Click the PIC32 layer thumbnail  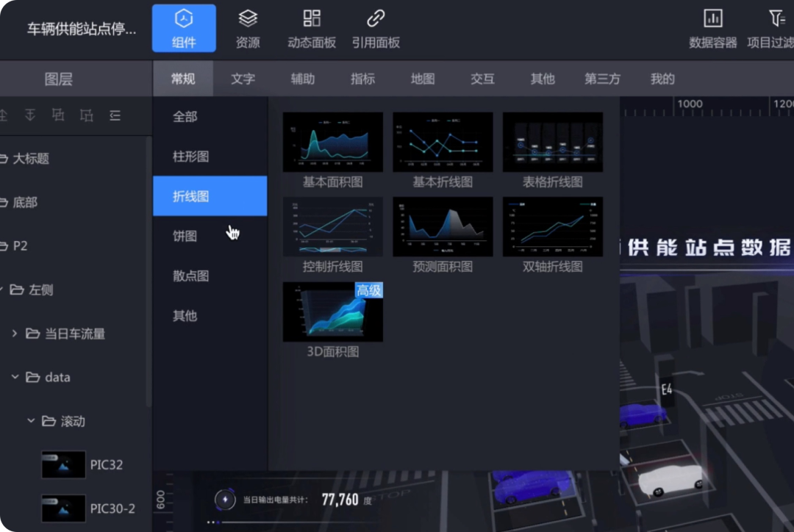pos(63,464)
